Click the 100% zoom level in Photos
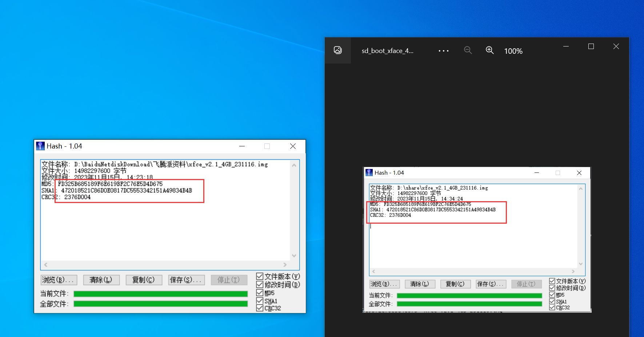This screenshot has height=337, width=644. pos(513,51)
